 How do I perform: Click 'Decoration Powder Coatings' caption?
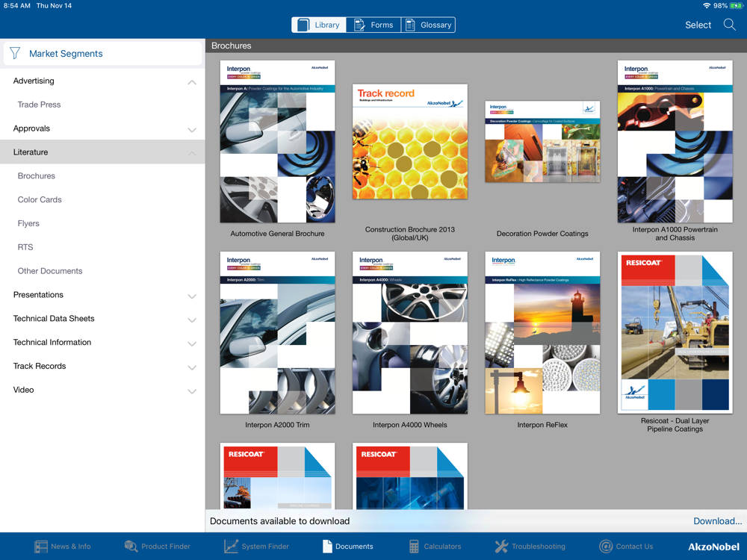(542, 233)
